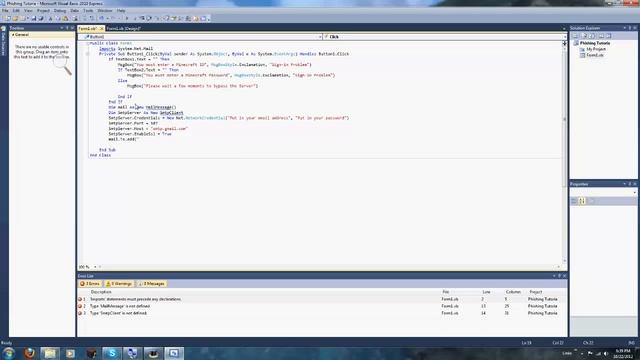Open the zoom percentage dropdown in editor
This screenshot has height=360, width=640.
point(95,267)
